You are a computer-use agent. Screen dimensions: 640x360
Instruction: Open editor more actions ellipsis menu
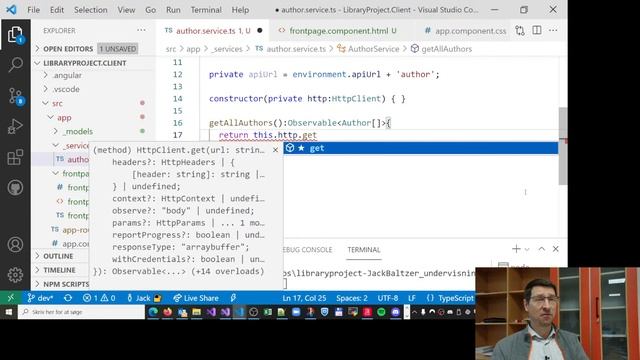pyautogui.click(x=553, y=30)
